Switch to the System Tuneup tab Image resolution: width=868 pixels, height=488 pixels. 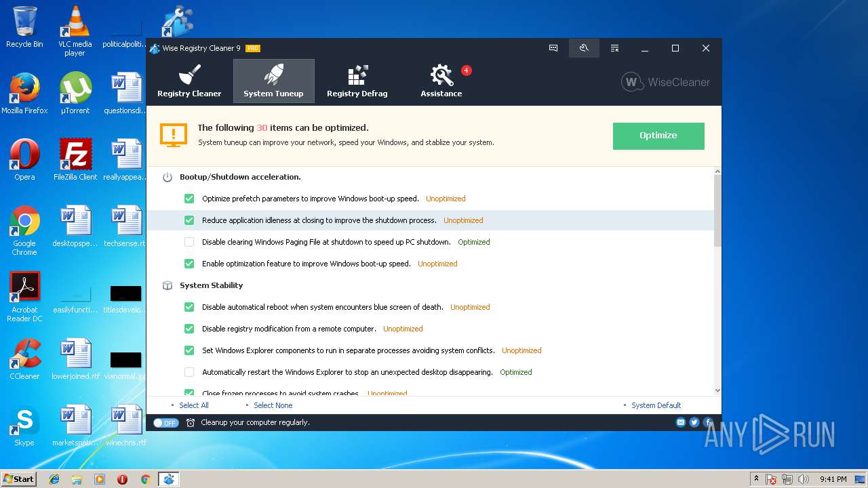click(x=273, y=81)
